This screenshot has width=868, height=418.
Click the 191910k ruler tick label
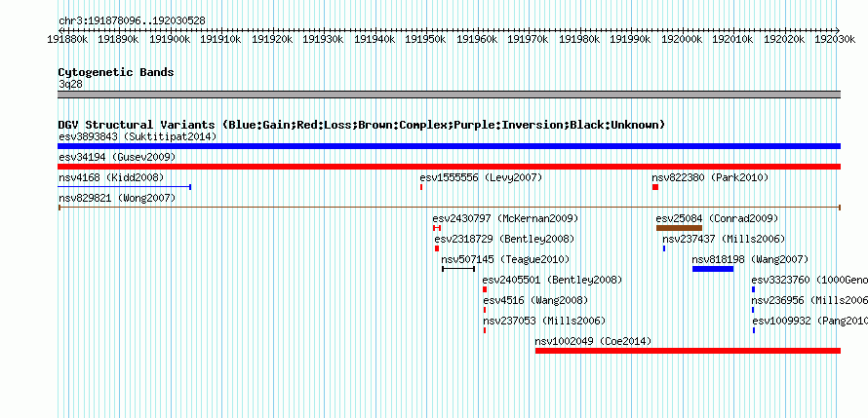click(220, 39)
